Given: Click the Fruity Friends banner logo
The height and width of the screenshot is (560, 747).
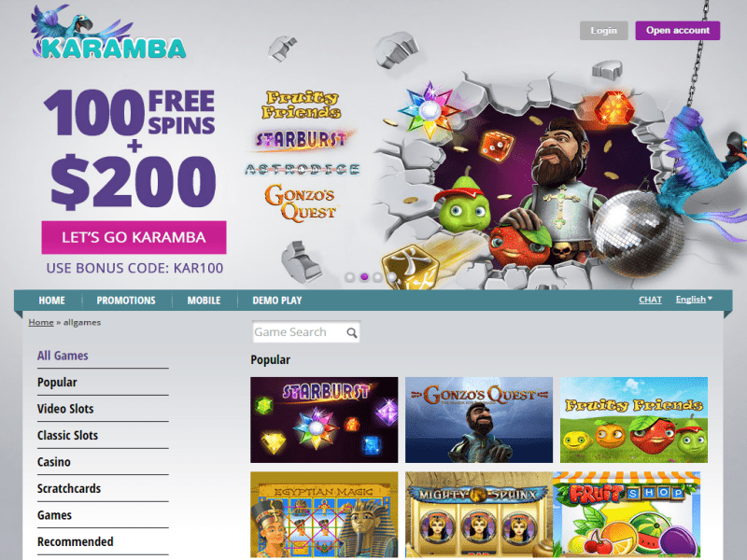Looking at the screenshot, I should point(301,105).
